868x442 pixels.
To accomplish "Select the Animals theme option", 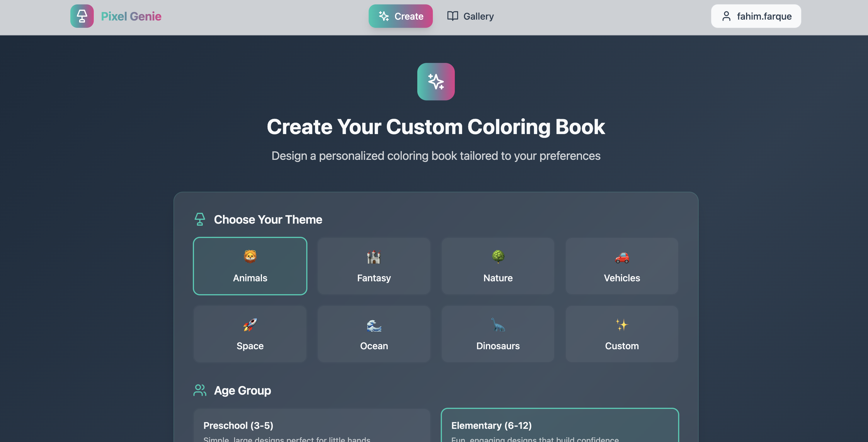I will (250, 266).
